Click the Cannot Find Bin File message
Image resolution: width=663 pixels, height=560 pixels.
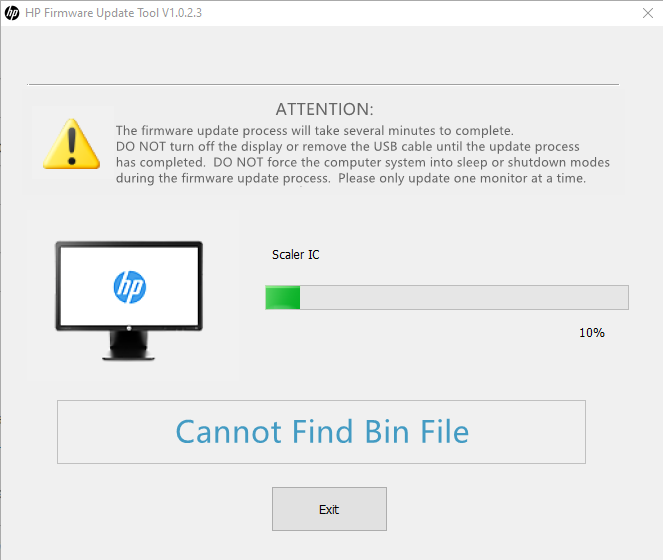[322, 432]
